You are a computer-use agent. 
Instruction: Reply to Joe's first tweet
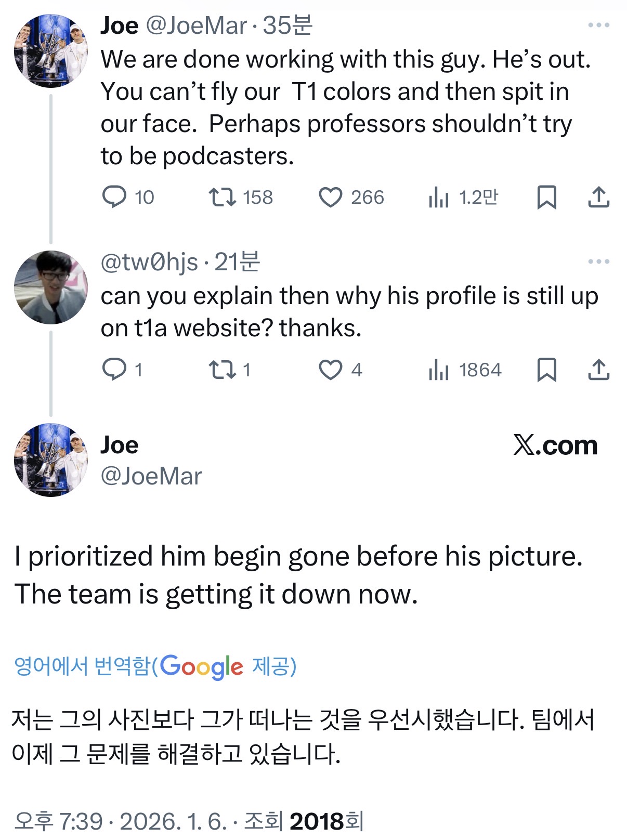(114, 197)
